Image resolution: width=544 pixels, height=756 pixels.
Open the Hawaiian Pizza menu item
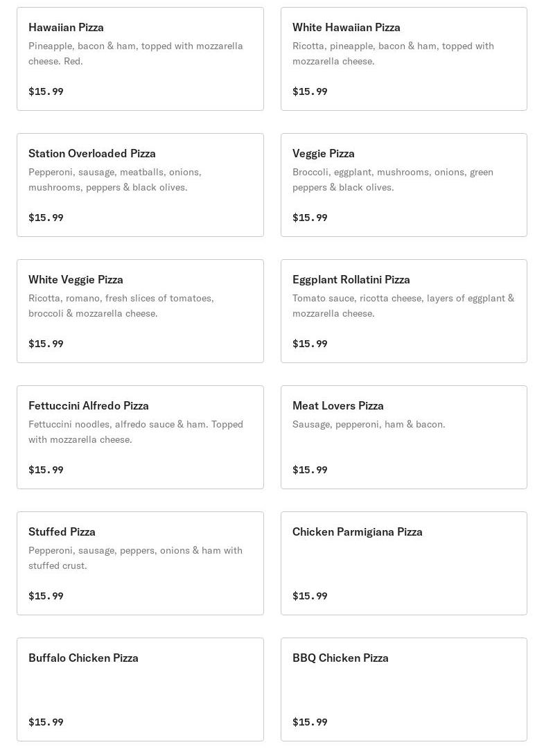click(140, 59)
